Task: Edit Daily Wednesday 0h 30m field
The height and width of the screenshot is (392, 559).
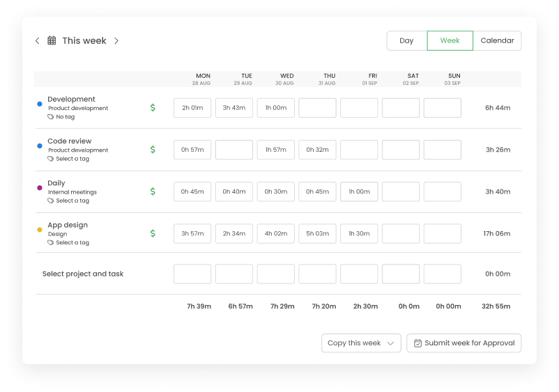Action: click(275, 191)
